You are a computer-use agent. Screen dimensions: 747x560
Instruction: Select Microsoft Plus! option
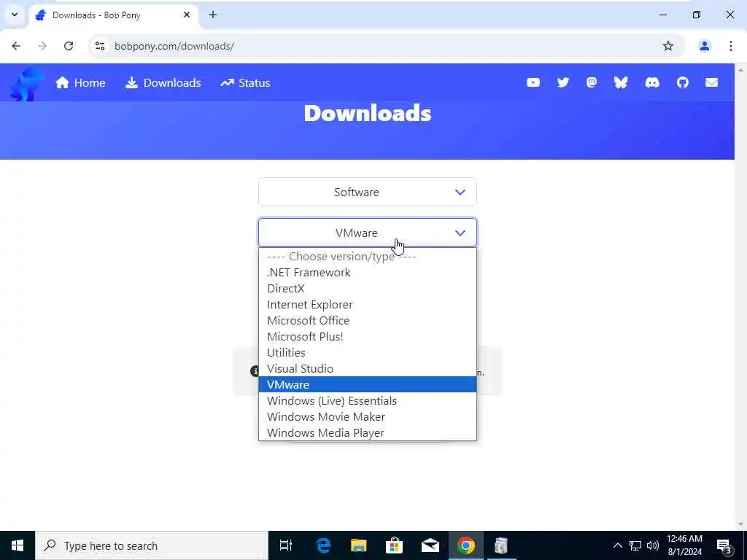click(x=368, y=337)
